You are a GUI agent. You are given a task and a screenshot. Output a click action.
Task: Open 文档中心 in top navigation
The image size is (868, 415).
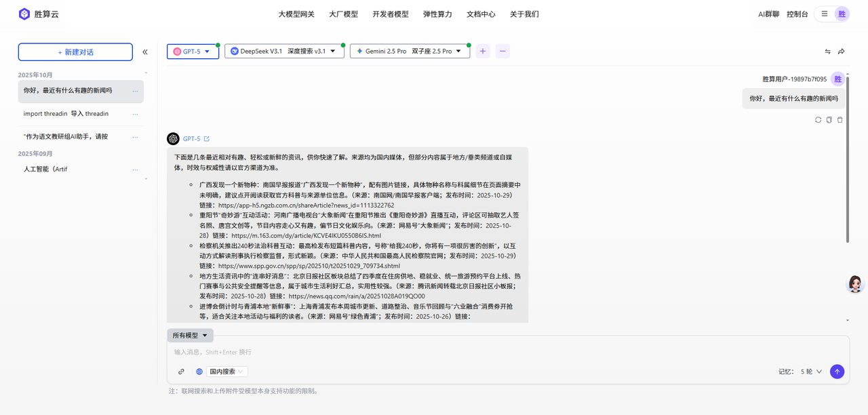(481, 14)
